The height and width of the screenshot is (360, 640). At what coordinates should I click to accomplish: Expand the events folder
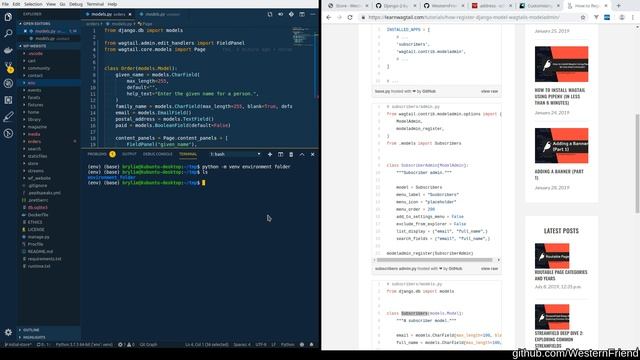[34, 90]
